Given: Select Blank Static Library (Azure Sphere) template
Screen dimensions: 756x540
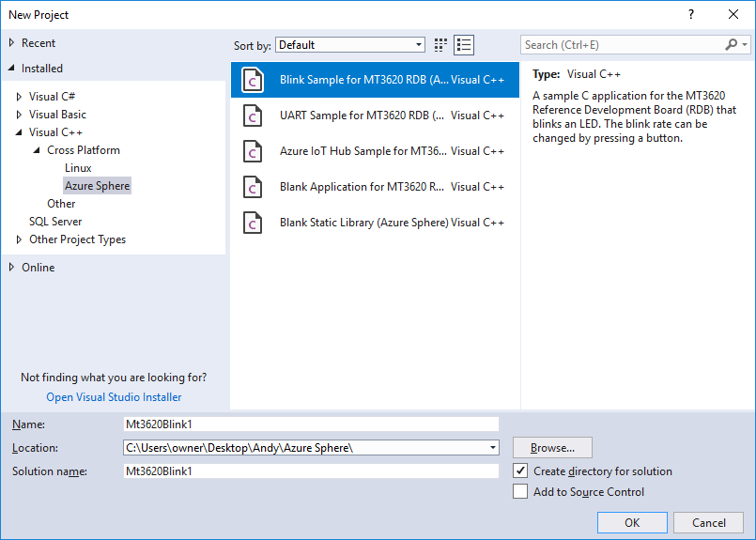Looking at the screenshot, I should (x=375, y=223).
